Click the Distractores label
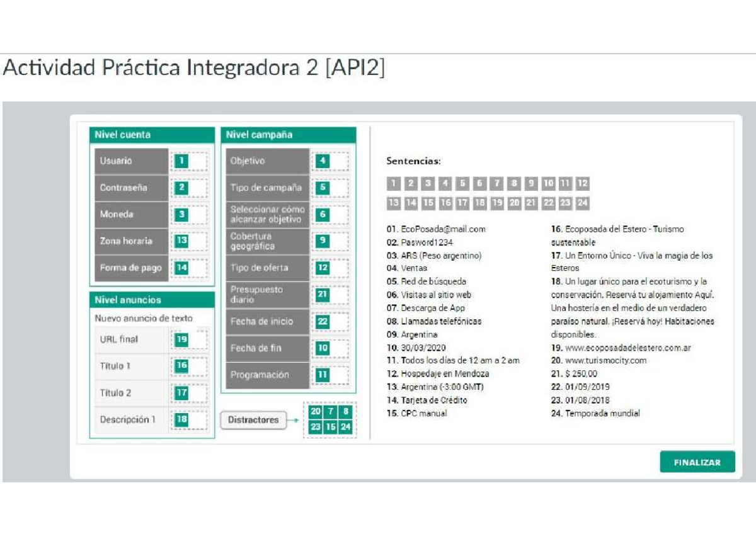 pos(253,420)
